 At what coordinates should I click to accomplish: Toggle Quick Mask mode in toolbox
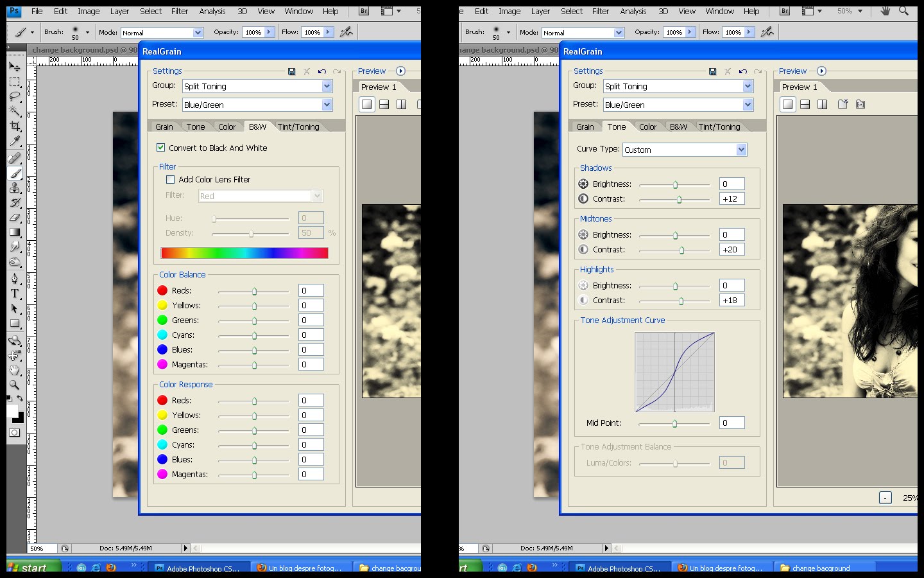(x=15, y=433)
